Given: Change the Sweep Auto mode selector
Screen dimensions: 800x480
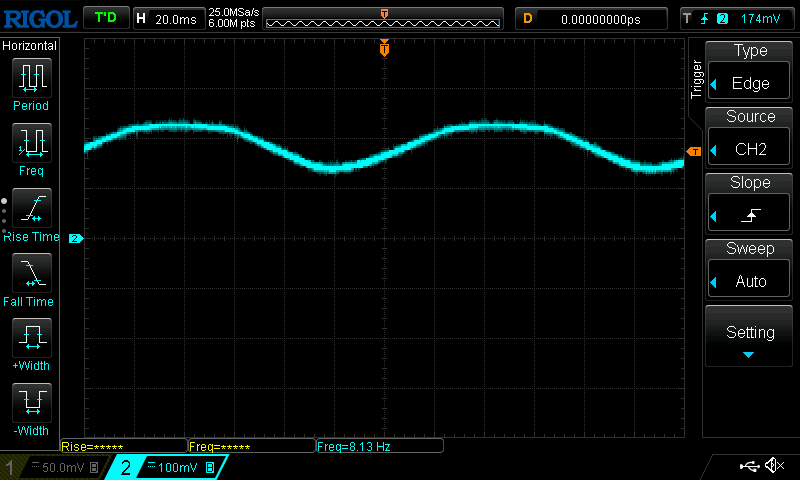Looking at the screenshot, I should click(x=750, y=270).
